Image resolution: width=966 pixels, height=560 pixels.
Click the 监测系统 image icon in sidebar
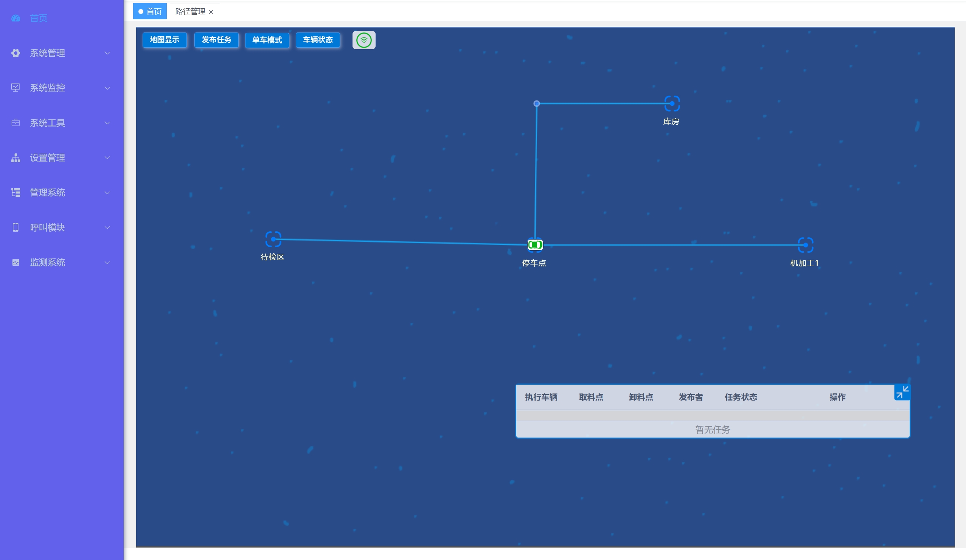coord(16,262)
